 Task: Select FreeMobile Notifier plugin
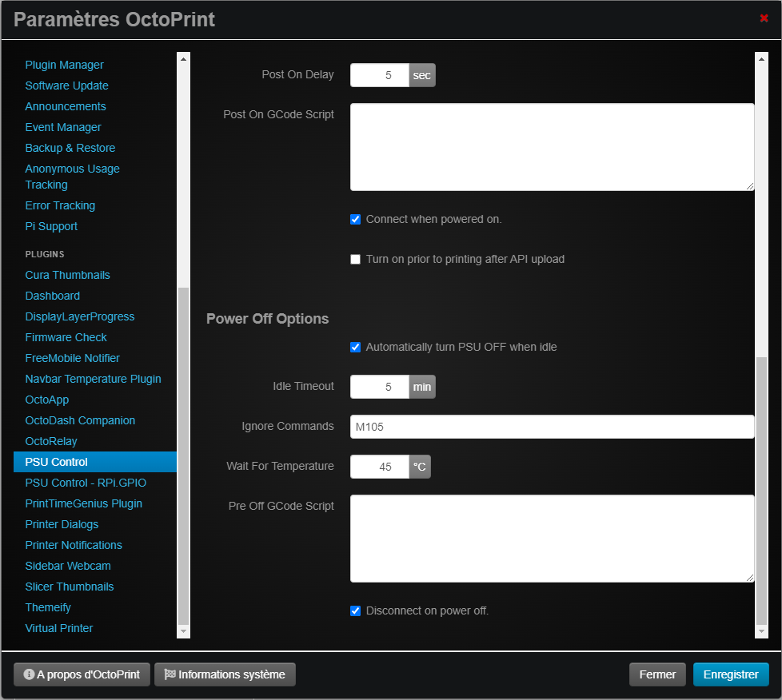pos(72,359)
